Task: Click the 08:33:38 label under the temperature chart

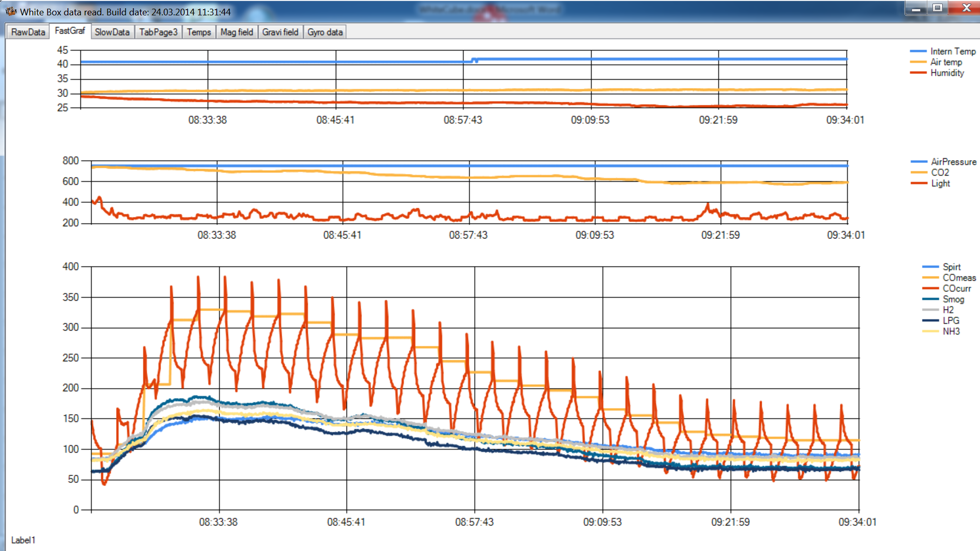Action: coord(208,120)
